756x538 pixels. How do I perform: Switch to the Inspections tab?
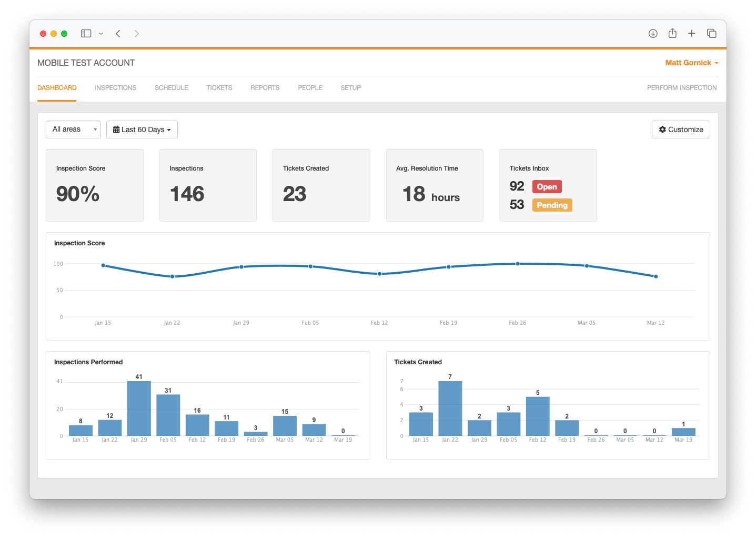(x=115, y=88)
